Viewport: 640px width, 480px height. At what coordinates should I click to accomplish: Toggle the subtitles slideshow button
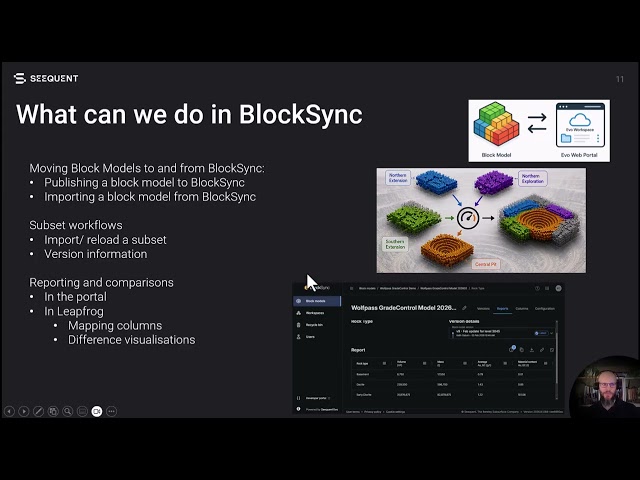pyautogui.click(x=82, y=411)
